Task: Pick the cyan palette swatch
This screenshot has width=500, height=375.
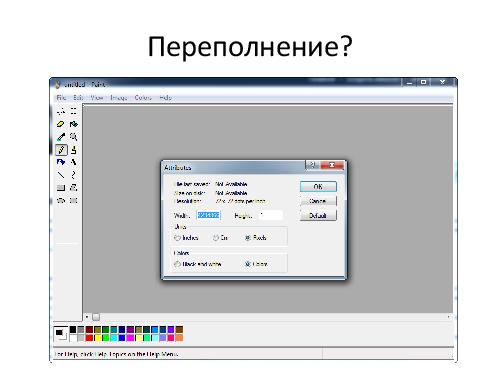Action: point(114,338)
